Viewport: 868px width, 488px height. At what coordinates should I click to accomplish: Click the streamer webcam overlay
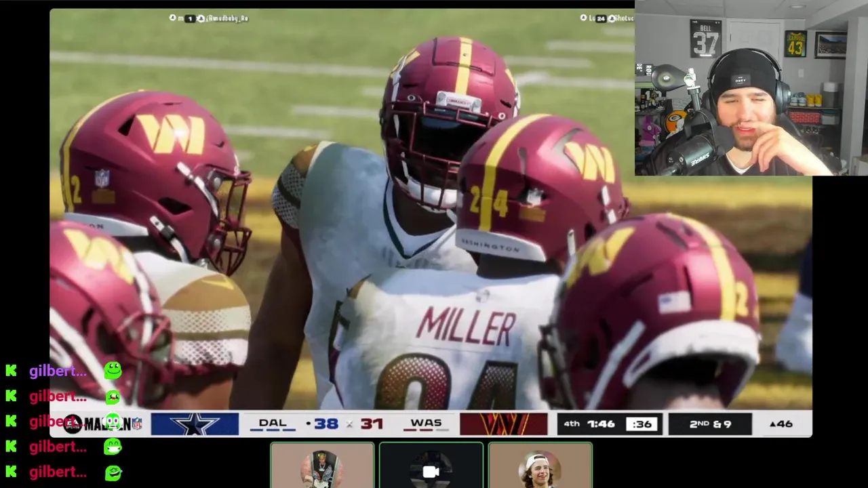point(751,88)
